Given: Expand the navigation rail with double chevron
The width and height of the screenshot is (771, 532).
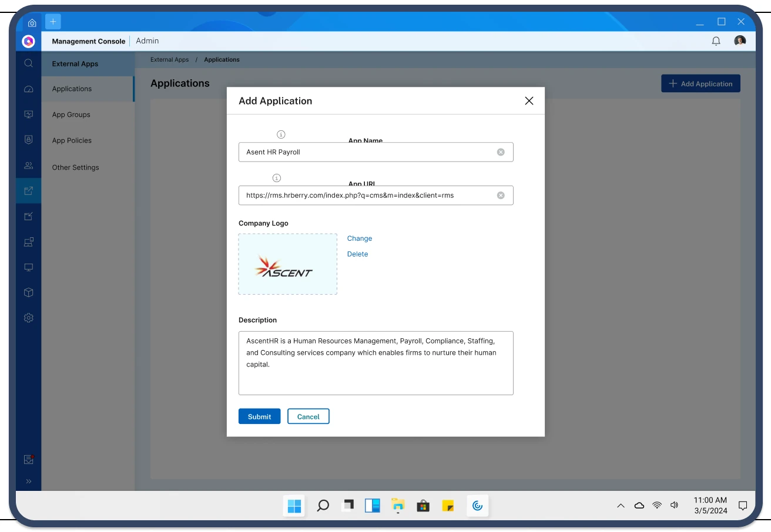Looking at the screenshot, I should pyautogui.click(x=28, y=482).
